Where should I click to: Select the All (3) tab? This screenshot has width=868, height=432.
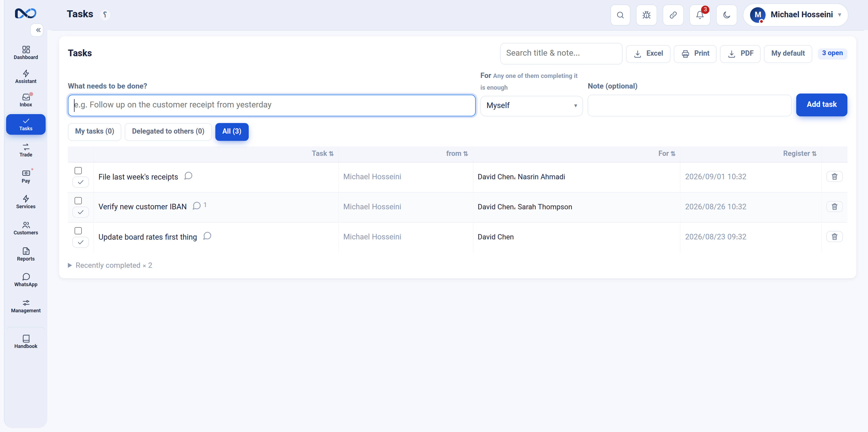(232, 132)
